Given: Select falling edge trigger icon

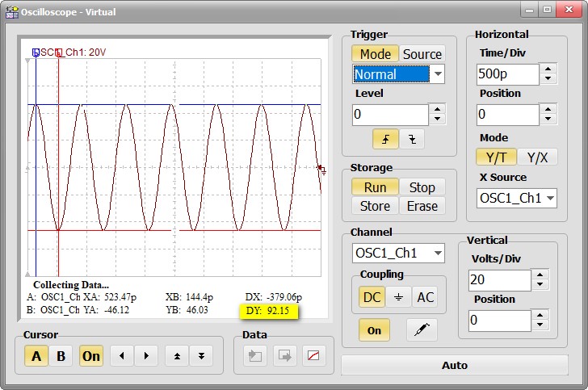Looking at the screenshot, I should [412, 138].
